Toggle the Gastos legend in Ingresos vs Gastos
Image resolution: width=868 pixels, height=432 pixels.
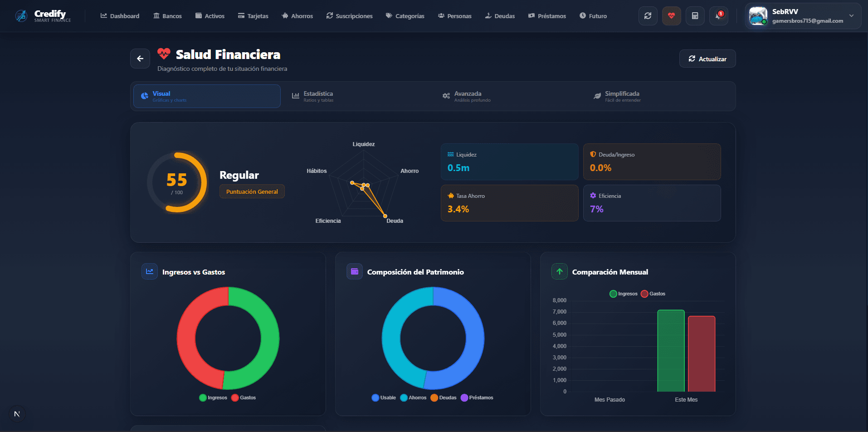coord(244,398)
